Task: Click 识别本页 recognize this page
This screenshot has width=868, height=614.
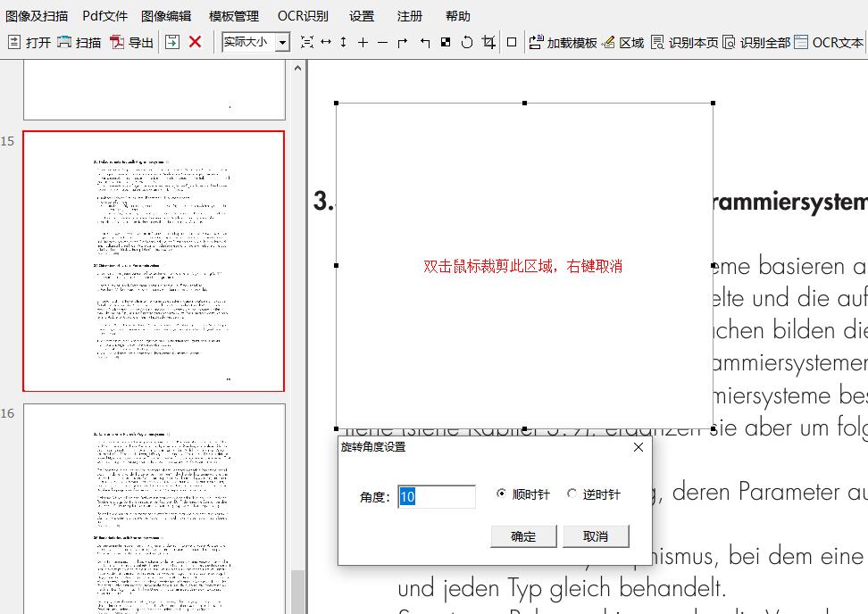Action: 684,42
